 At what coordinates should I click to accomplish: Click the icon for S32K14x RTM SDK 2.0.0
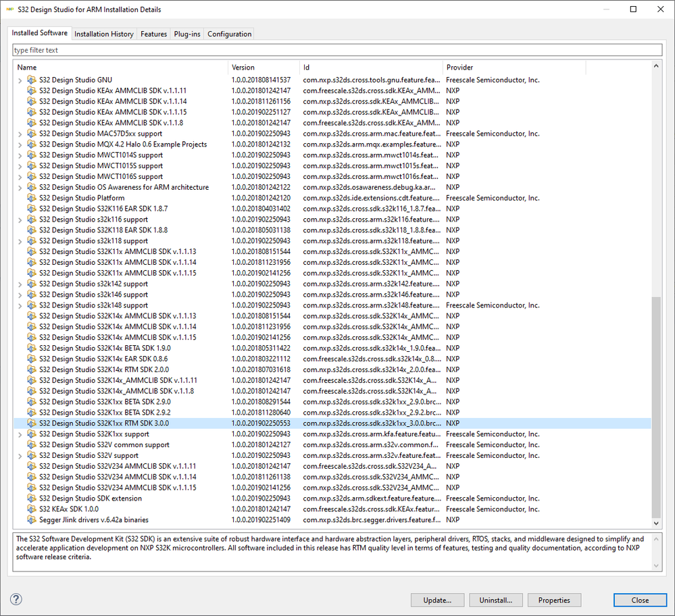(32, 369)
